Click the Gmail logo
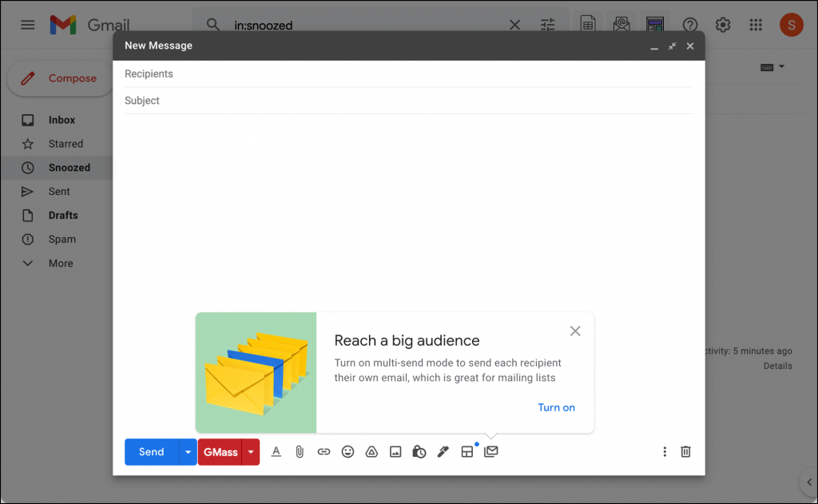 click(89, 25)
